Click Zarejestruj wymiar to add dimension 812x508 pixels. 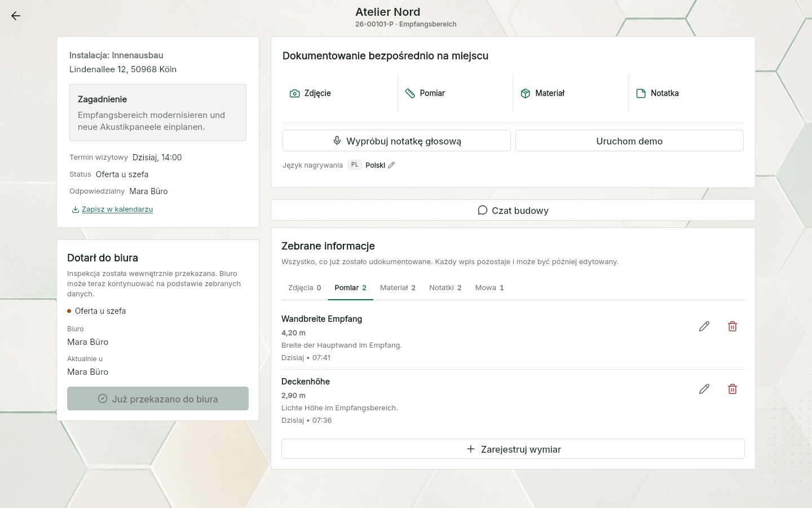pyautogui.click(x=513, y=449)
